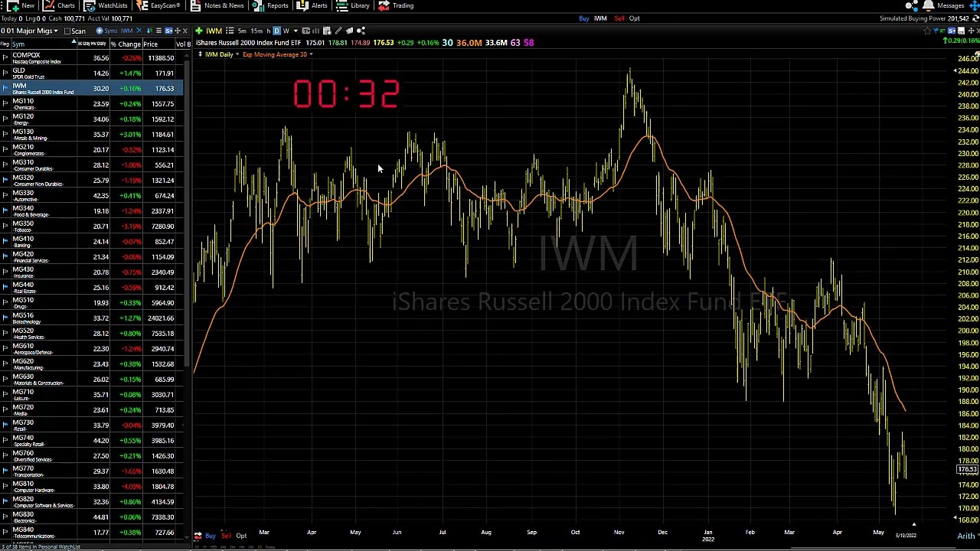Select the Daily D timeframe
980x551 pixels.
pos(276,31)
